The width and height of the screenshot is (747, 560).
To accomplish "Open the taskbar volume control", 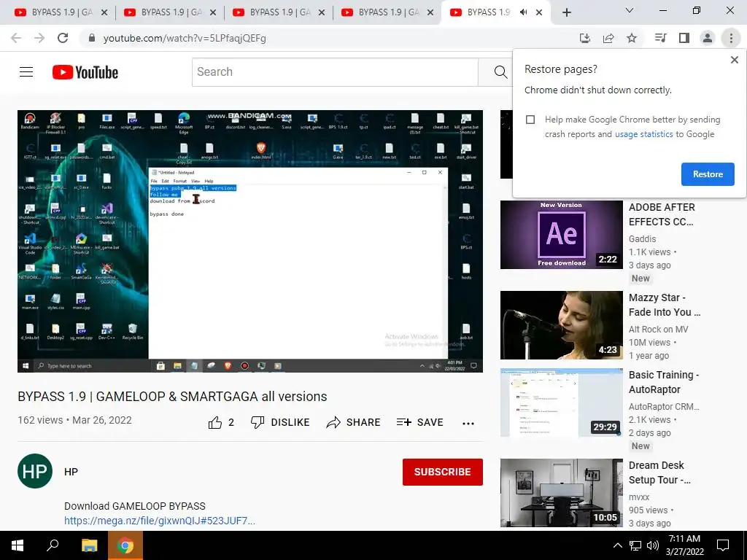I will (653, 545).
